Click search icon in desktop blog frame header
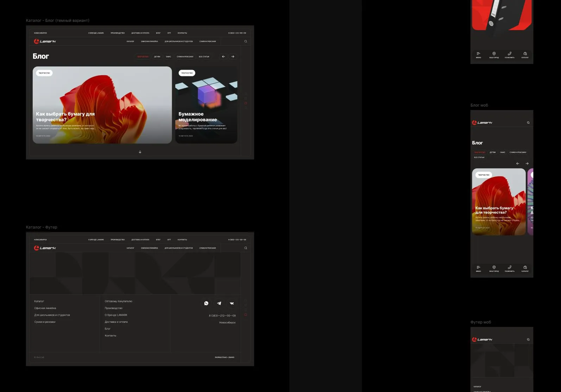 click(246, 41)
